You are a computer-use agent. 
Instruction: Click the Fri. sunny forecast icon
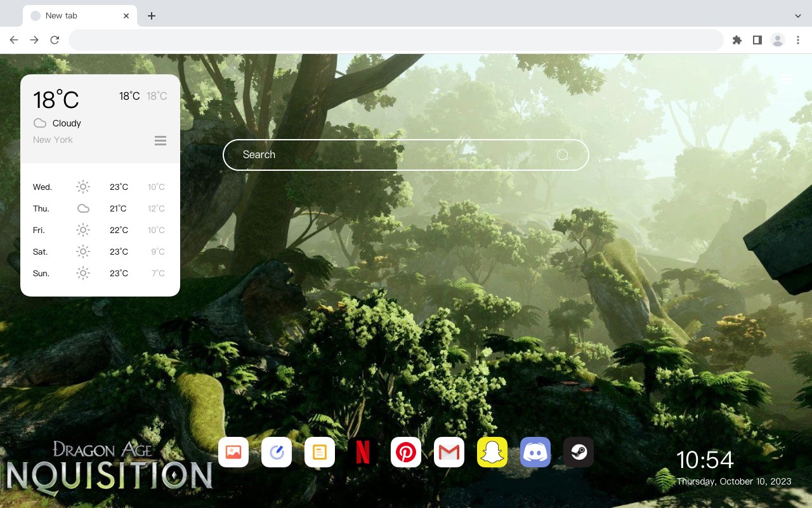click(83, 230)
